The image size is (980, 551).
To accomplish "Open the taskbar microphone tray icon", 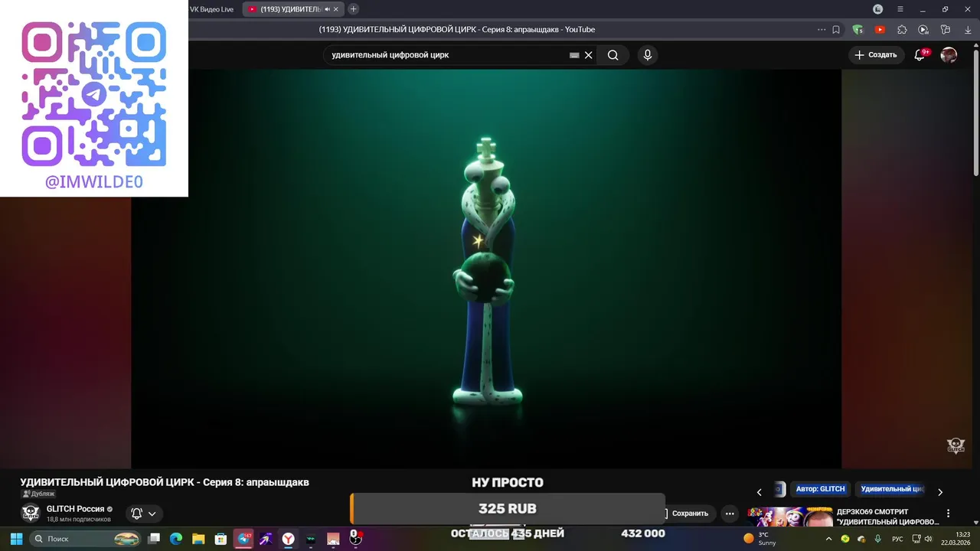I will coord(878,539).
